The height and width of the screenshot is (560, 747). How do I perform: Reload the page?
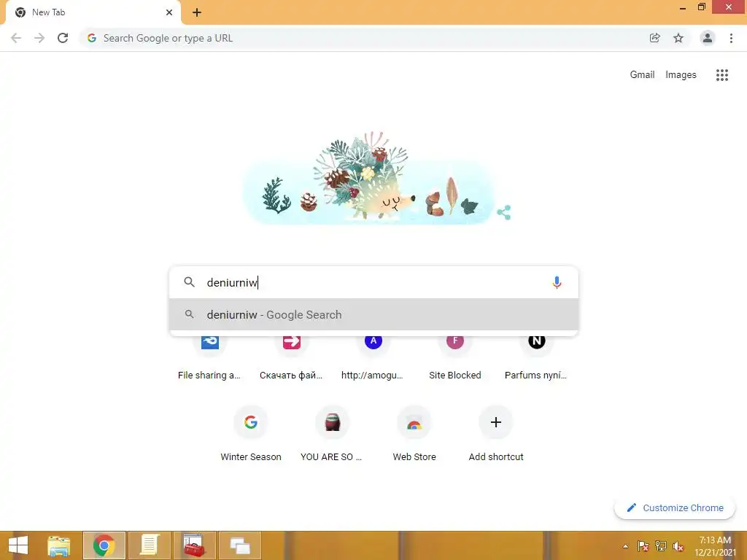63,38
